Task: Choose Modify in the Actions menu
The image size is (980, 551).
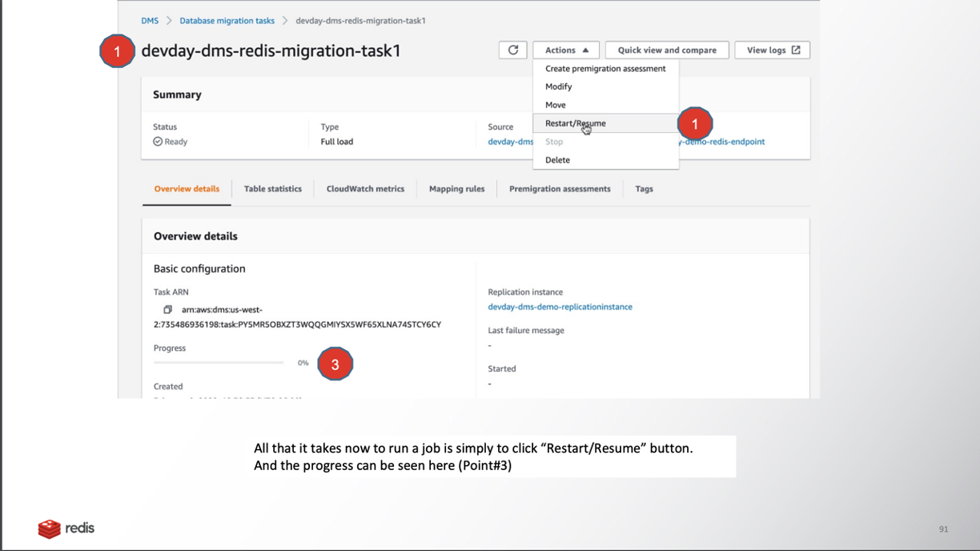Action: [x=605, y=86]
